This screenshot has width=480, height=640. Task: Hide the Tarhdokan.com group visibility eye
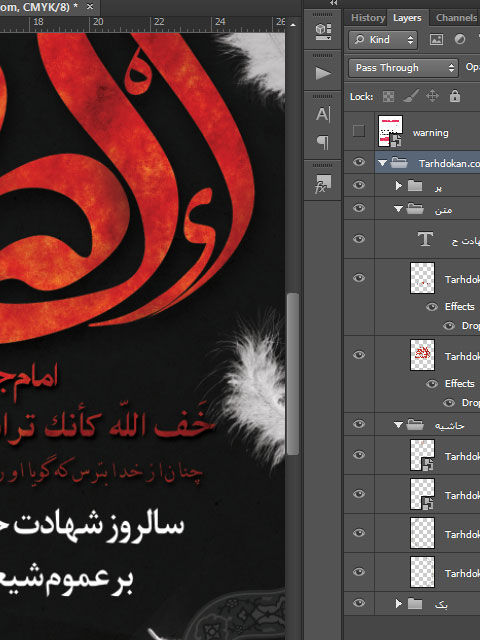(x=359, y=162)
